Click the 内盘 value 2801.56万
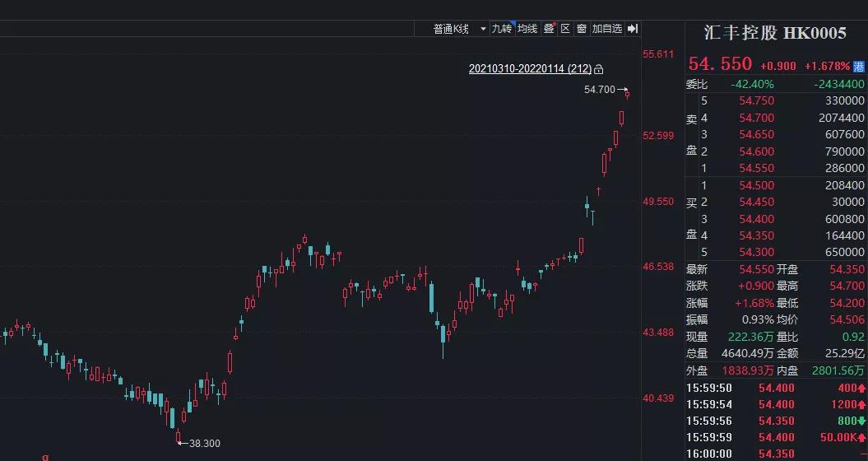Viewport: 868px width, 461px height. (x=838, y=370)
